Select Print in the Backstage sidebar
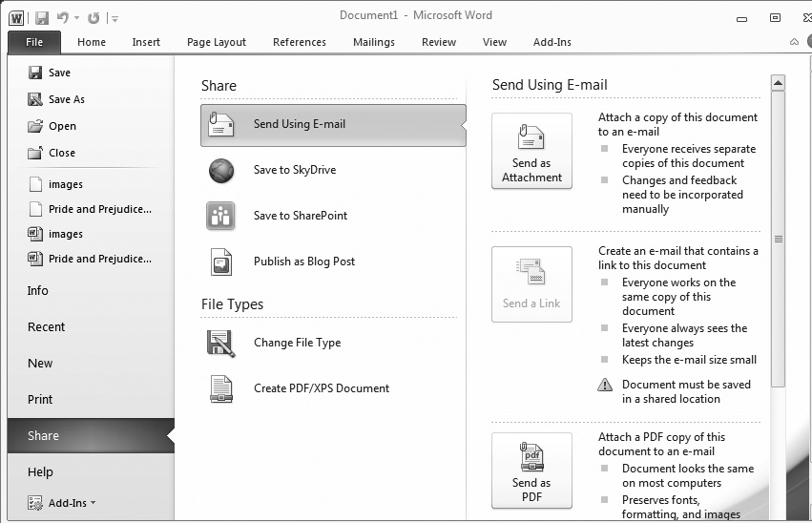The height and width of the screenshot is (523, 812). point(91,399)
